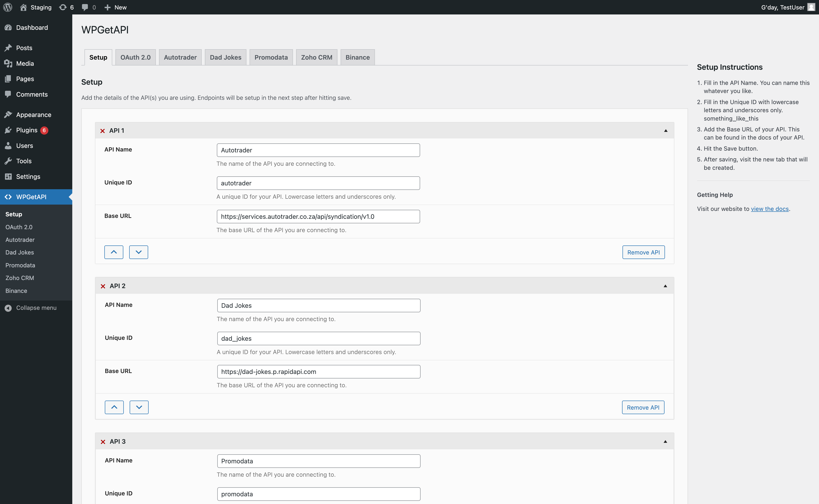Open the Autotrader tab
Image resolution: width=819 pixels, height=504 pixels.
180,57
